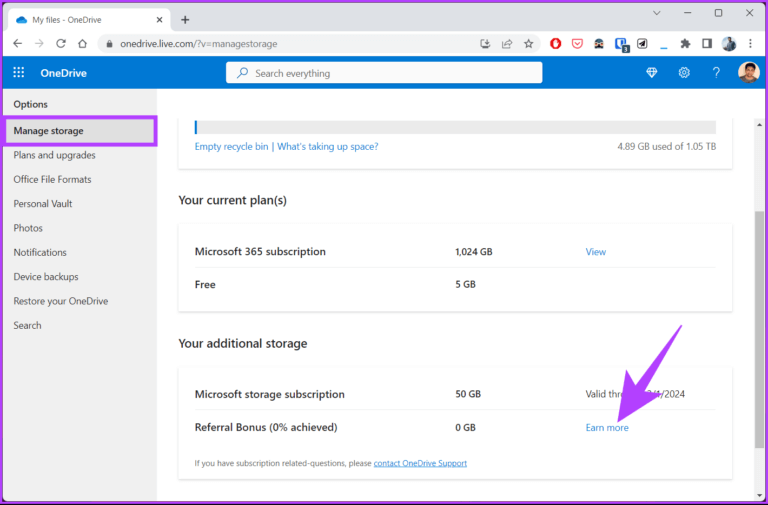Click the storage usage progress bar
768x505 pixels.
point(455,127)
